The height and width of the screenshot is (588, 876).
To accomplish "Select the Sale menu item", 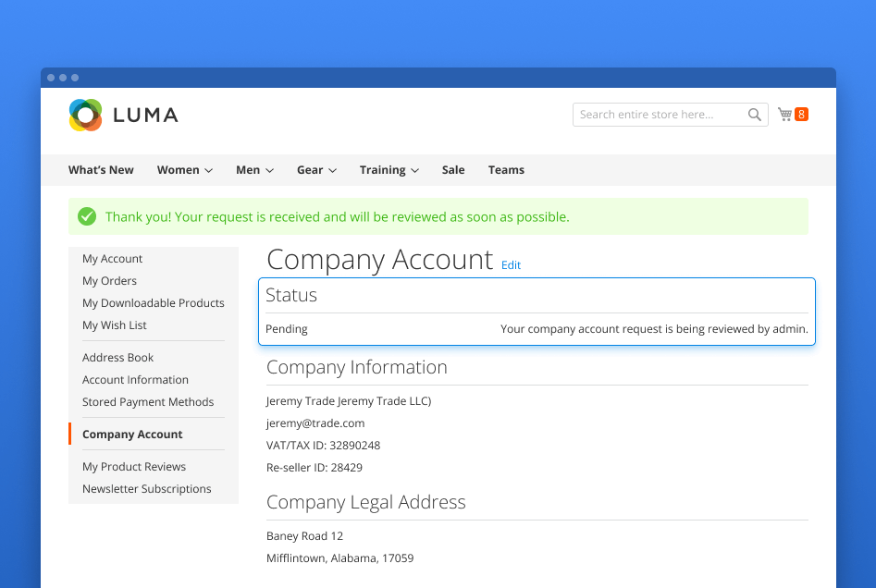I will [452, 169].
